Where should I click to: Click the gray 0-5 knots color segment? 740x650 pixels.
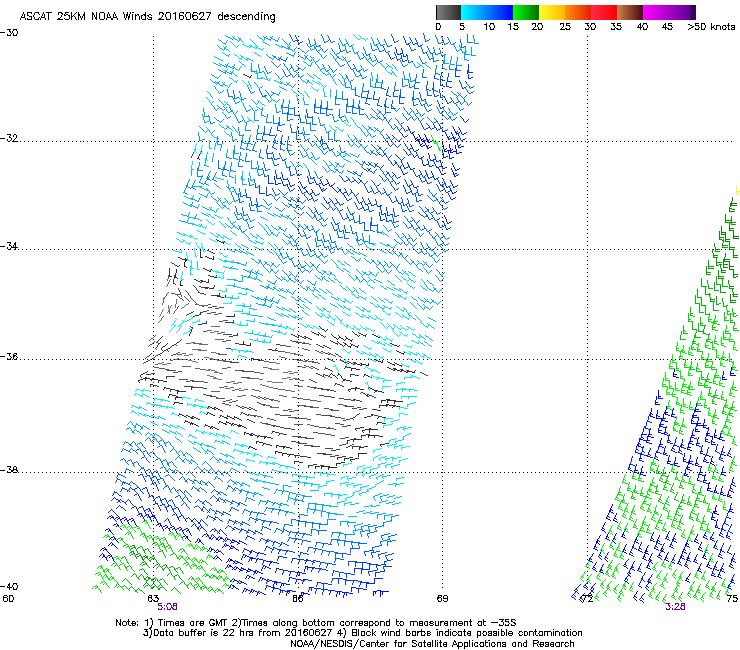448,12
